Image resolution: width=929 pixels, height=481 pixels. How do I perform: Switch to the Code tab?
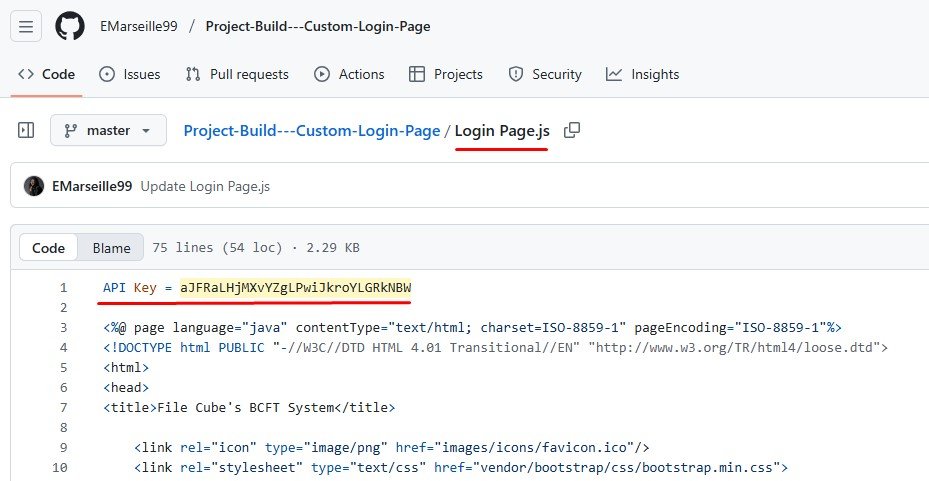[46, 75]
